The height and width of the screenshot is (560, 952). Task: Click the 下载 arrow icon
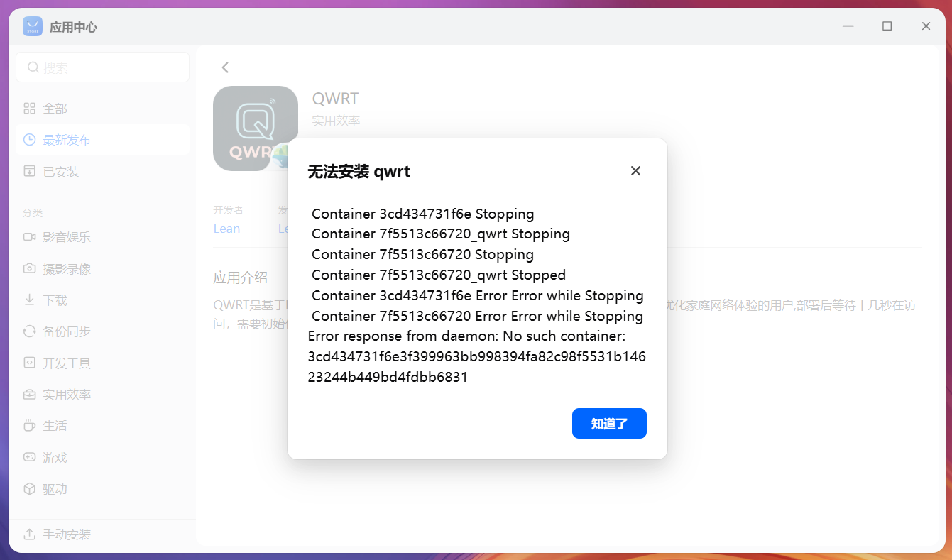coord(29,300)
